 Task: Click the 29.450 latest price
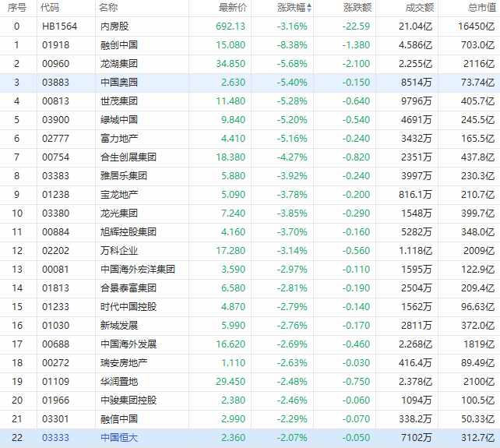[231, 382]
